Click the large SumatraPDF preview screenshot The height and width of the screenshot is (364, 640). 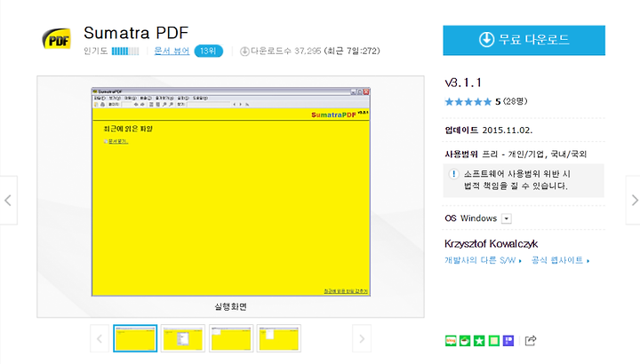(231, 192)
